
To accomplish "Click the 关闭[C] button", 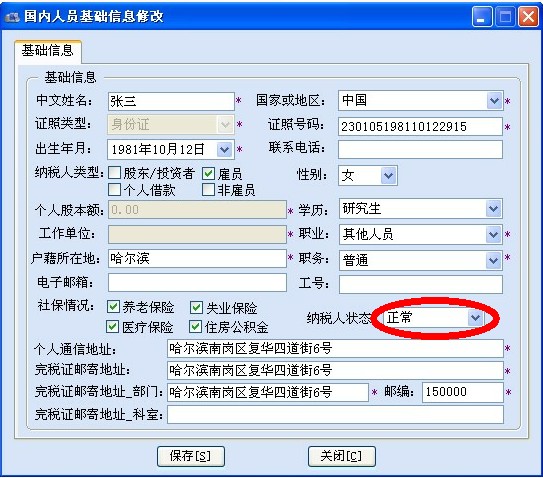I will pos(342,456).
